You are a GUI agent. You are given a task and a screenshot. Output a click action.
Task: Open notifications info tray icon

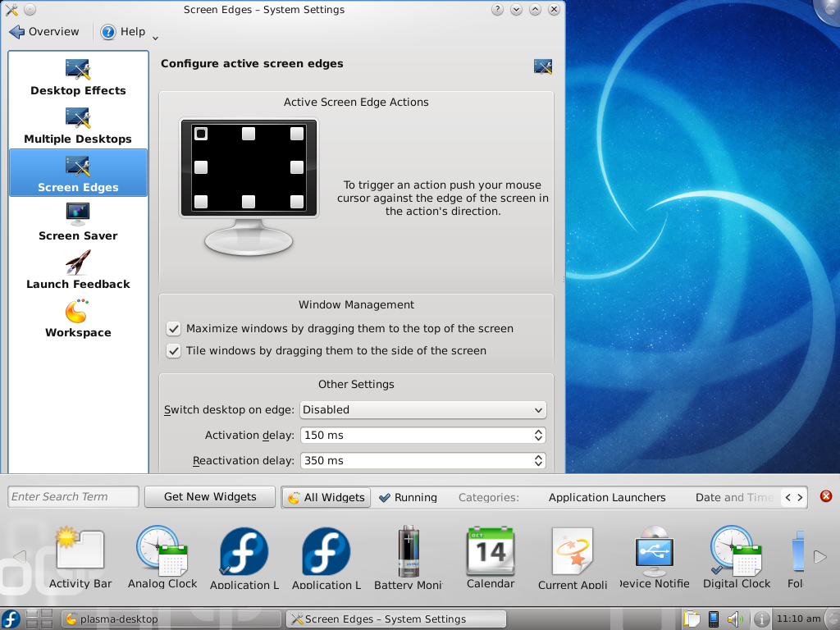point(762,619)
